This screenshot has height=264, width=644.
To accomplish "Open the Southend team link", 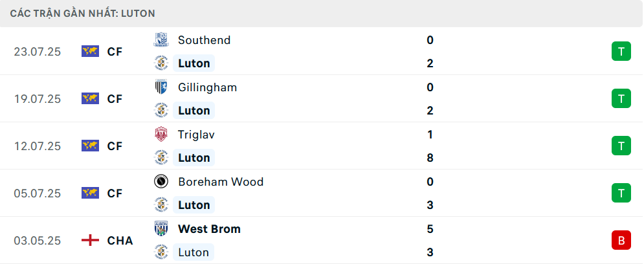I will (x=204, y=40).
